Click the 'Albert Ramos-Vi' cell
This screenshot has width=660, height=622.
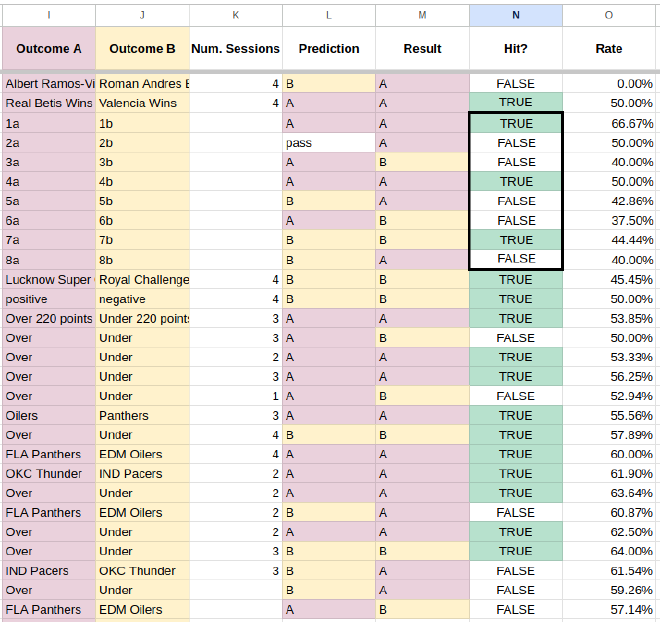coord(49,84)
